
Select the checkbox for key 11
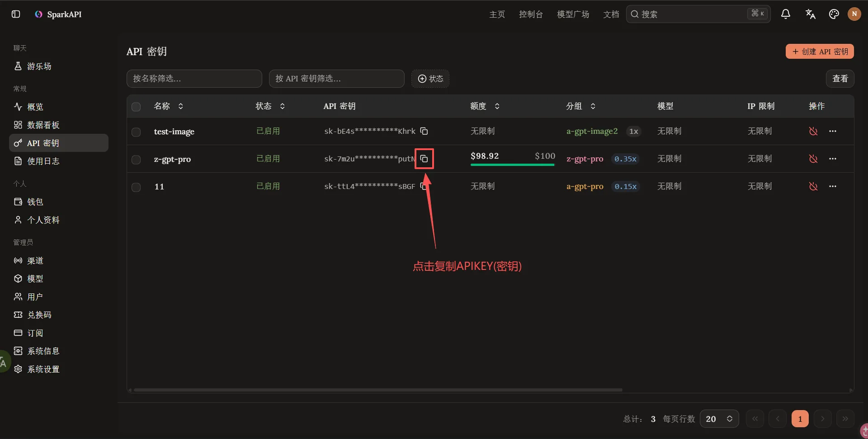(136, 187)
